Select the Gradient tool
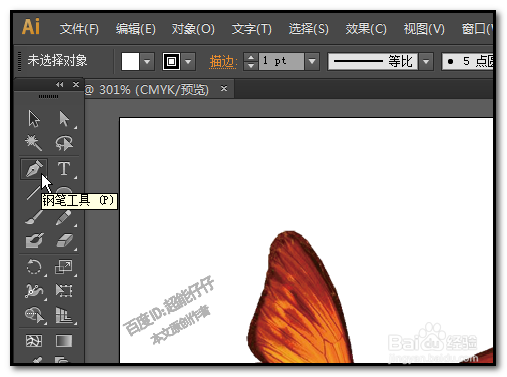The height and width of the screenshot is (377, 507). click(x=64, y=341)
